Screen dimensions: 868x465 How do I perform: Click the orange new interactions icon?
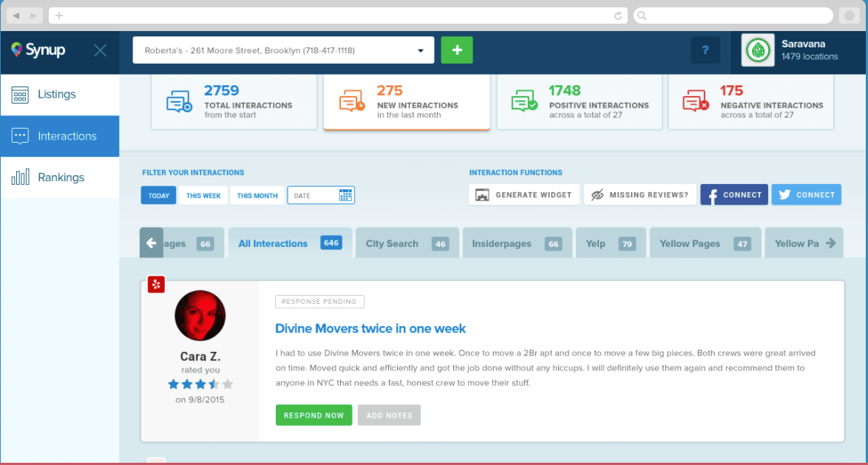(x=352, y=101)
